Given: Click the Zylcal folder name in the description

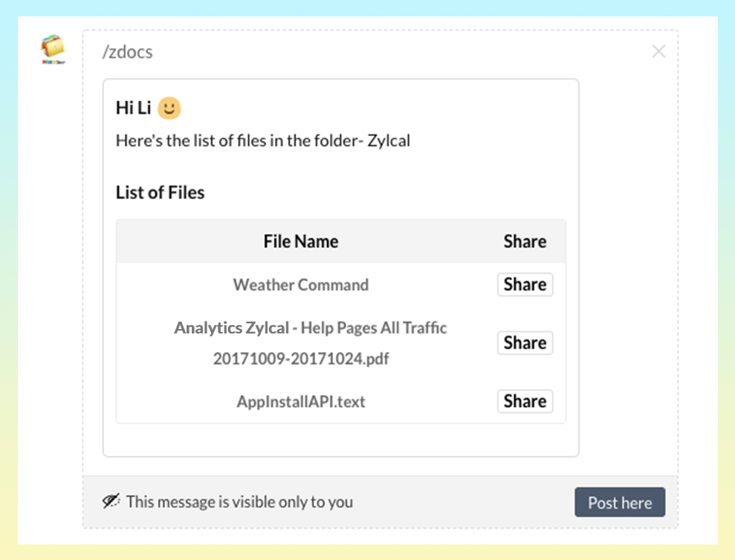Looking at the screenshot, I should (x=388, y=140).
